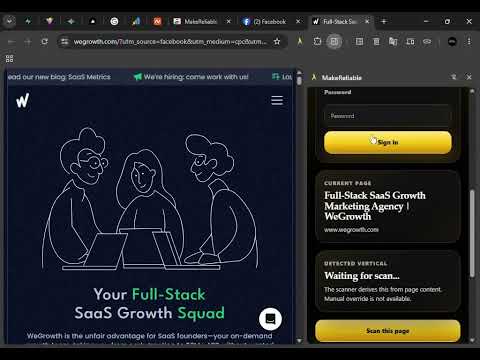Click the www.wegrowth.com text

pyautogui.click(x=351, y=230)
